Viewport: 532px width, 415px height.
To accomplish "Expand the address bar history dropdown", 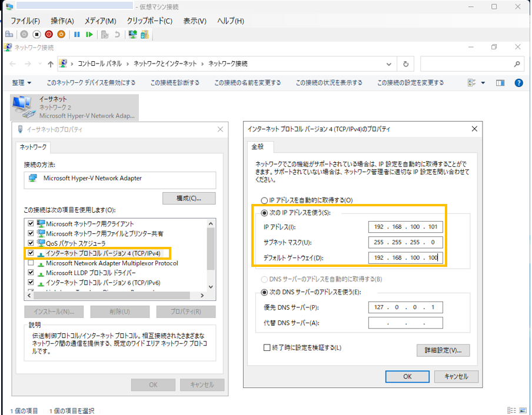I will tap(389, 64).
